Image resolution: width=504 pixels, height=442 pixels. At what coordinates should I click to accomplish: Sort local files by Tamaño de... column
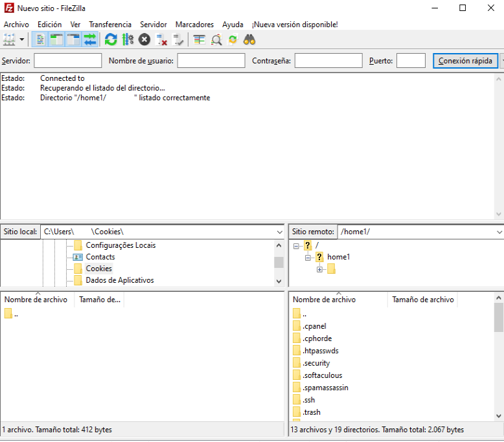tap(99, 300)
